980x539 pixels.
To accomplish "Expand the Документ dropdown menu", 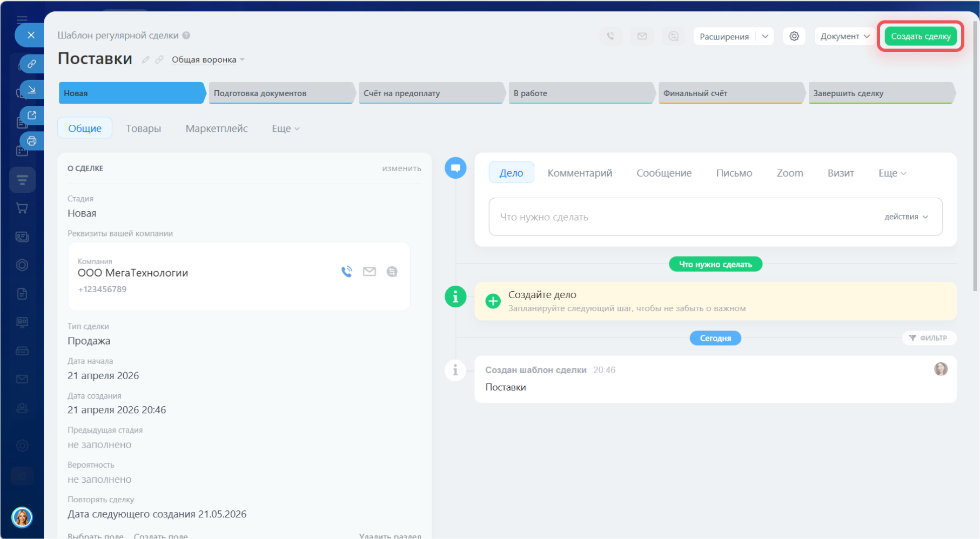I will pos(844,36).
